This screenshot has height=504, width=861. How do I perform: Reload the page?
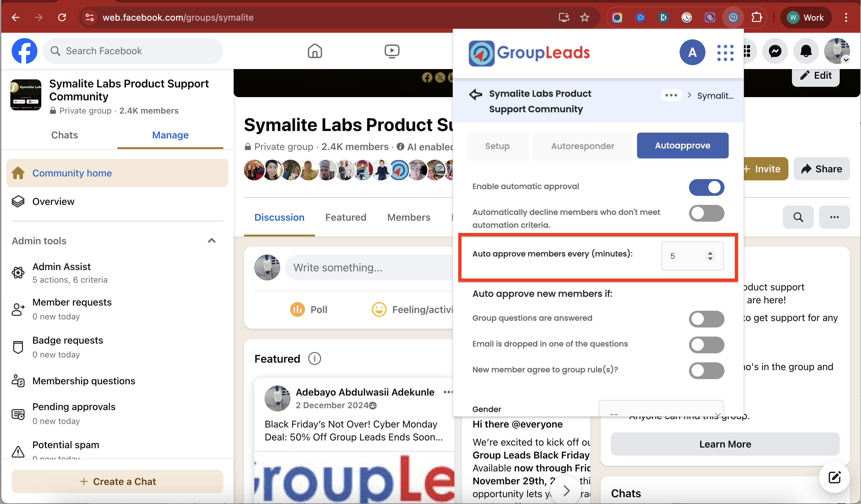click(x=62, y=17)
